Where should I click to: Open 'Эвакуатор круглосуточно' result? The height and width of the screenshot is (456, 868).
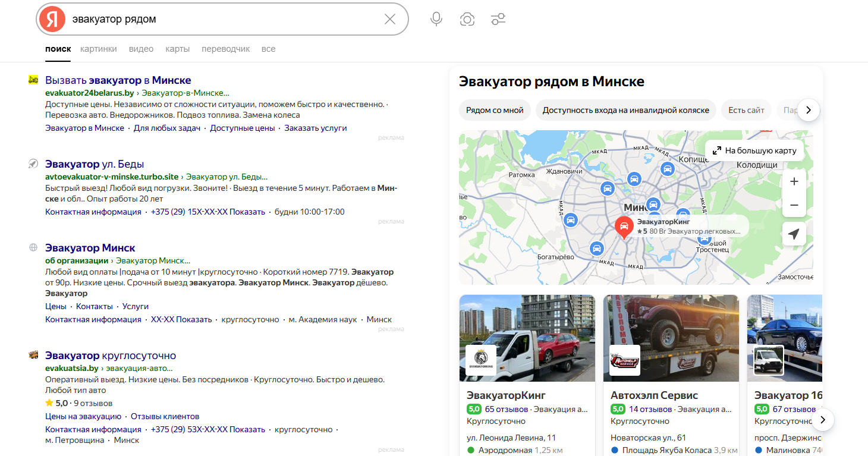coord(111,356)
